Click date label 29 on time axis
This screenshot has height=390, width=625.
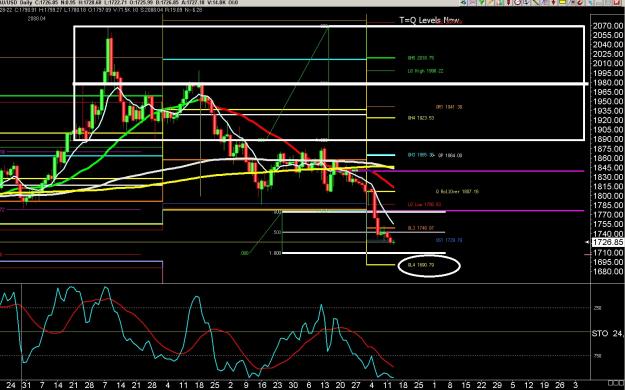[x=497, y=385]
